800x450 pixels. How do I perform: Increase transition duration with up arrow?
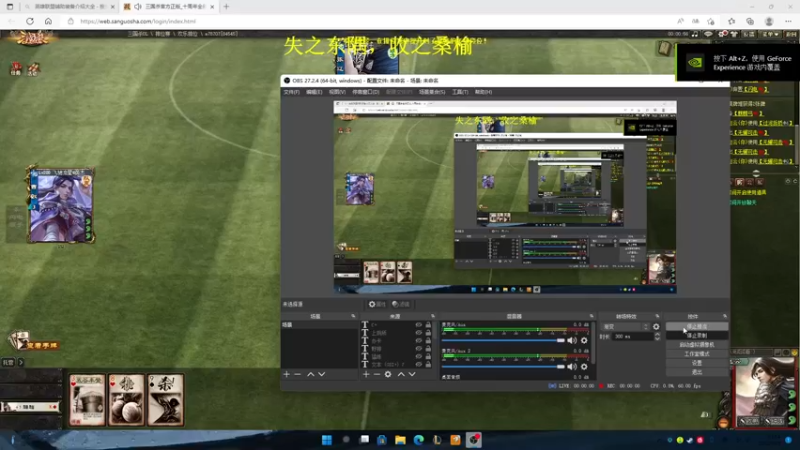(657, 334)
